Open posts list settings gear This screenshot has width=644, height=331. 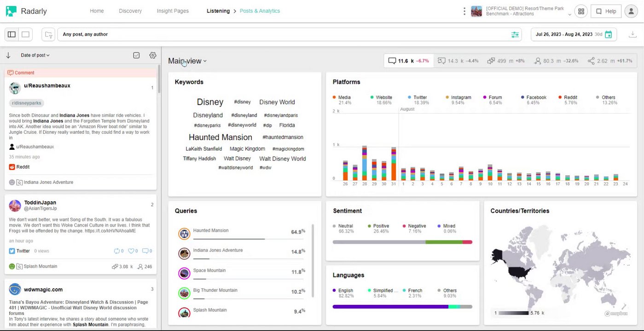153,55
